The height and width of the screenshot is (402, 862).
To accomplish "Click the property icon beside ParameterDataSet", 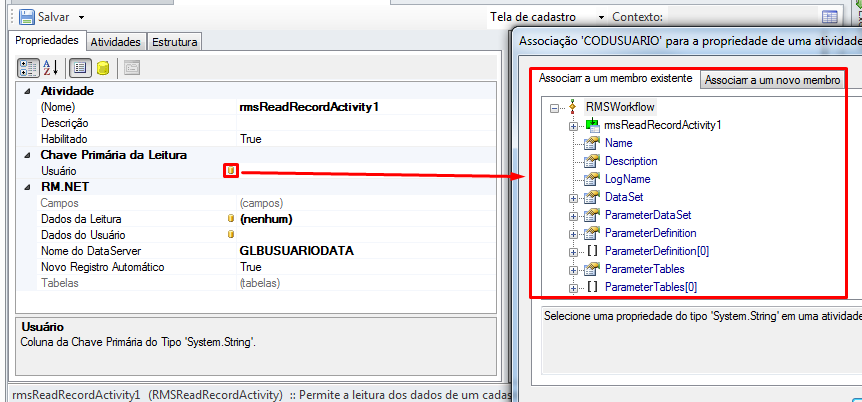I will (x=591, y=215).
